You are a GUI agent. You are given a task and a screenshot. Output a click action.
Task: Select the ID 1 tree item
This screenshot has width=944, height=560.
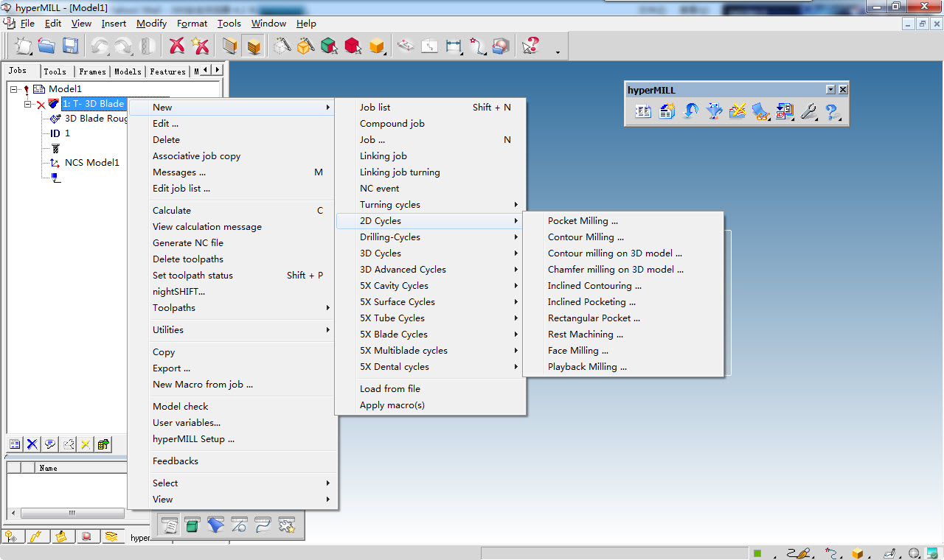pyautogui.click(x=60, y=133)
